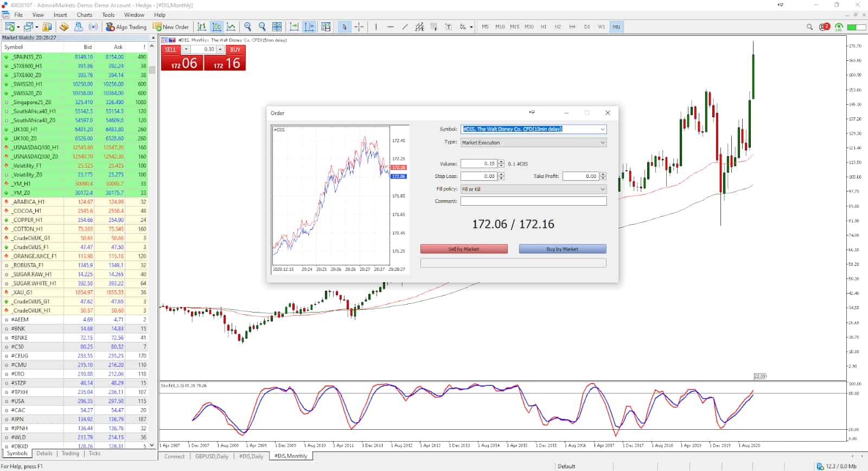Click the Stop Loss spinner
This screenshot has width=868, height=471.
click(501, 176)
